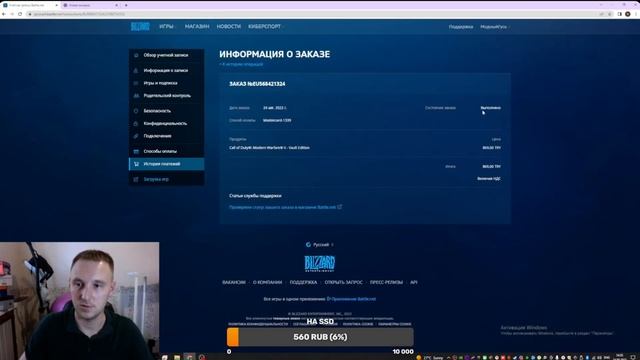The height and width of the screenshot is (360, 640).
Task: Open the Русский language selector
Action: [x=320, y=245]
